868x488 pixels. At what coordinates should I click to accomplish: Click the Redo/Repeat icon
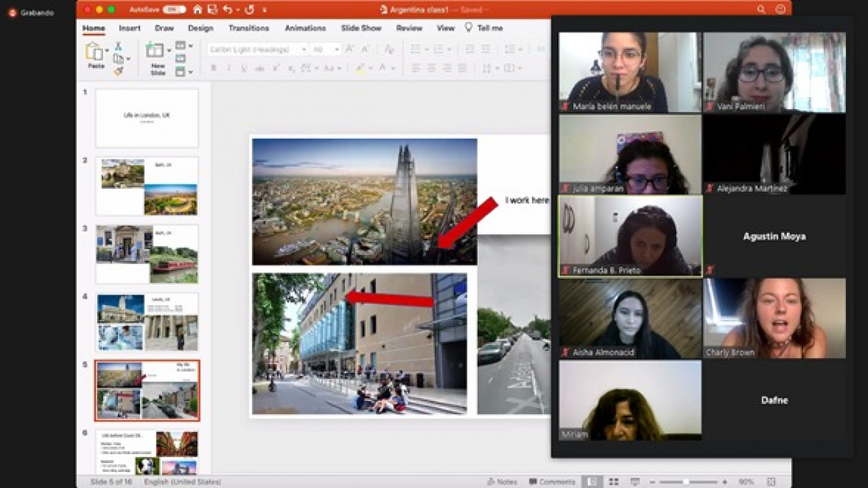pos(249,9)
